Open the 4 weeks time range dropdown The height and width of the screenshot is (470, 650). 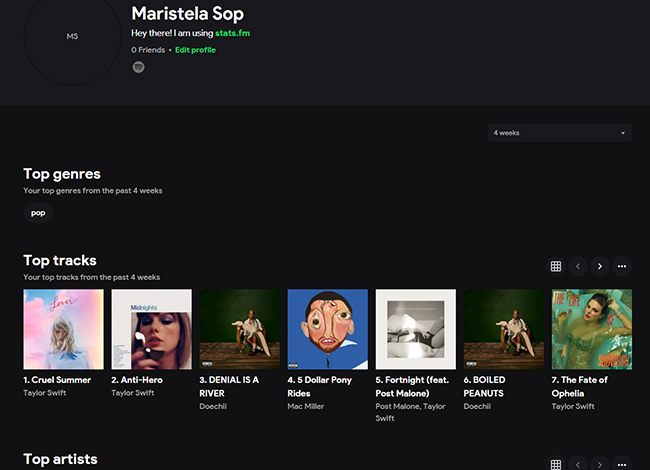pos(560,133)
